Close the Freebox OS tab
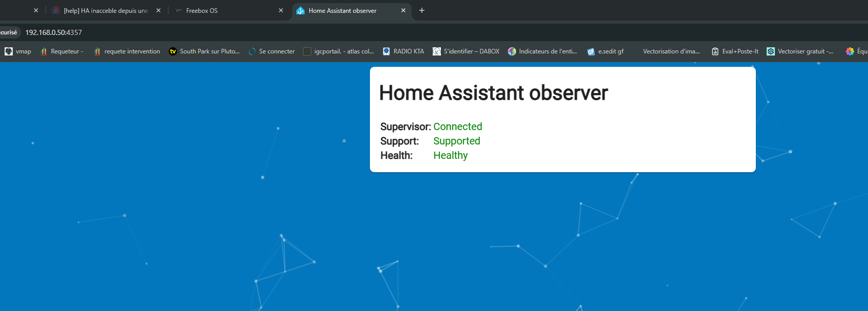The height and width of the screenshot is (311, 868). [281, 10]
